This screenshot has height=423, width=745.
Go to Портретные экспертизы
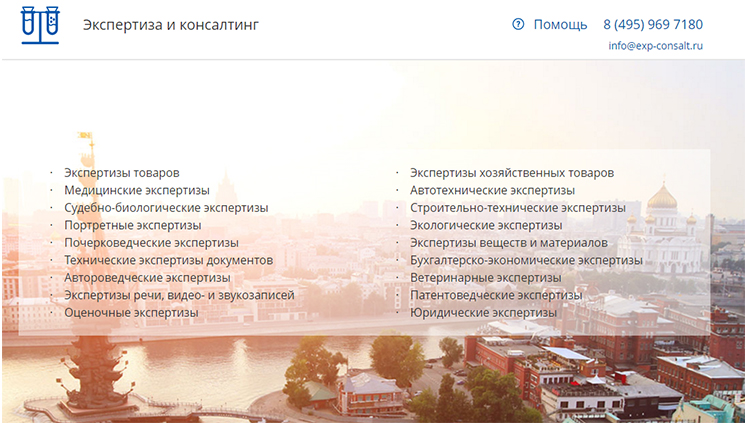point(132,225)
